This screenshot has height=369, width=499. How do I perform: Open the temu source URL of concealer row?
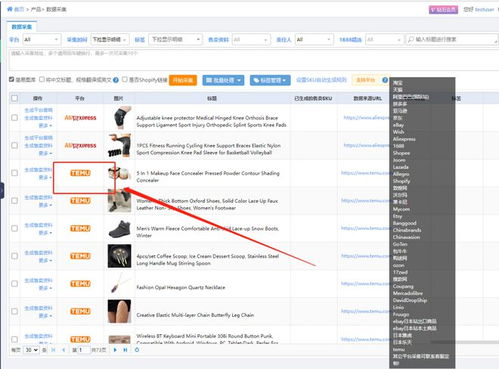365,173
